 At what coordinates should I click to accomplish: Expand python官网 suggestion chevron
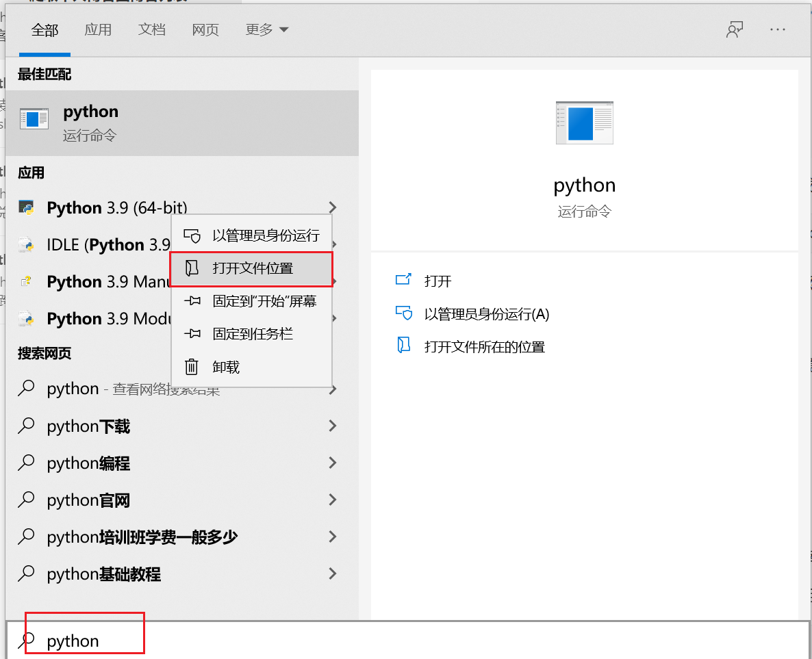333,500
